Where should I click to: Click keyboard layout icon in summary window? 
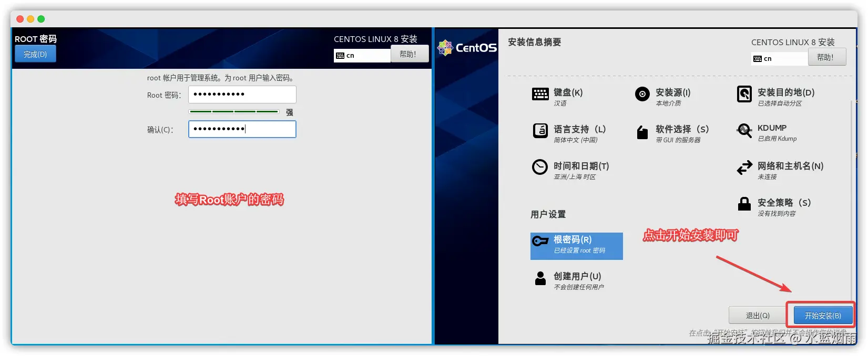tap(758, 59)
